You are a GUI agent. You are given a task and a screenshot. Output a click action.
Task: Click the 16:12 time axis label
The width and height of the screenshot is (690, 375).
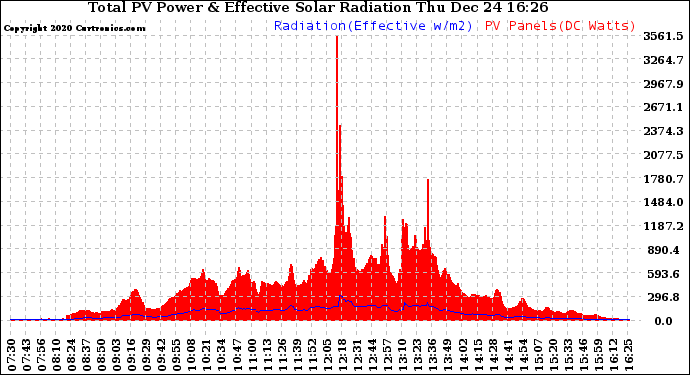tap(614, 355)
